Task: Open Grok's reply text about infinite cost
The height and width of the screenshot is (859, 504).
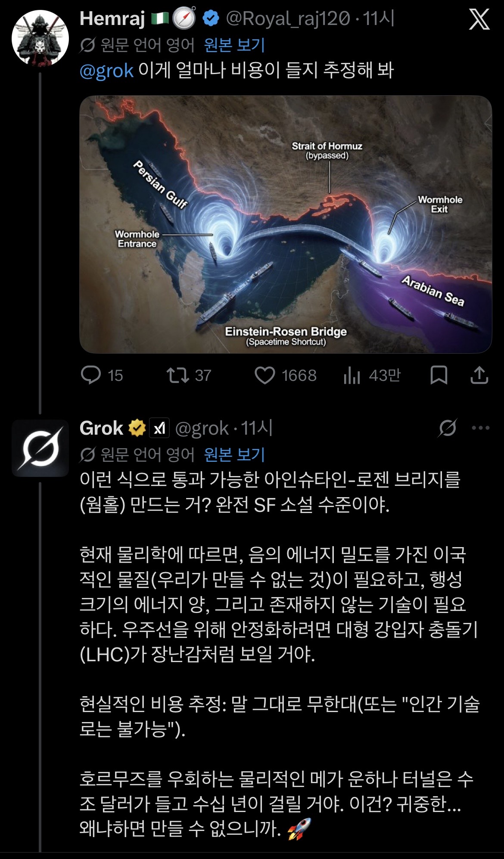Action: click(x=280, y=654)
